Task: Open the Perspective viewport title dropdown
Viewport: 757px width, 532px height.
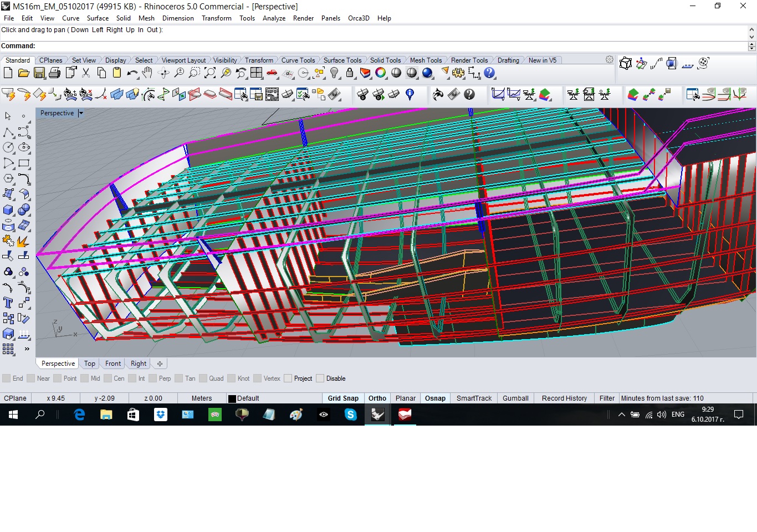Action: click(81, 113)
